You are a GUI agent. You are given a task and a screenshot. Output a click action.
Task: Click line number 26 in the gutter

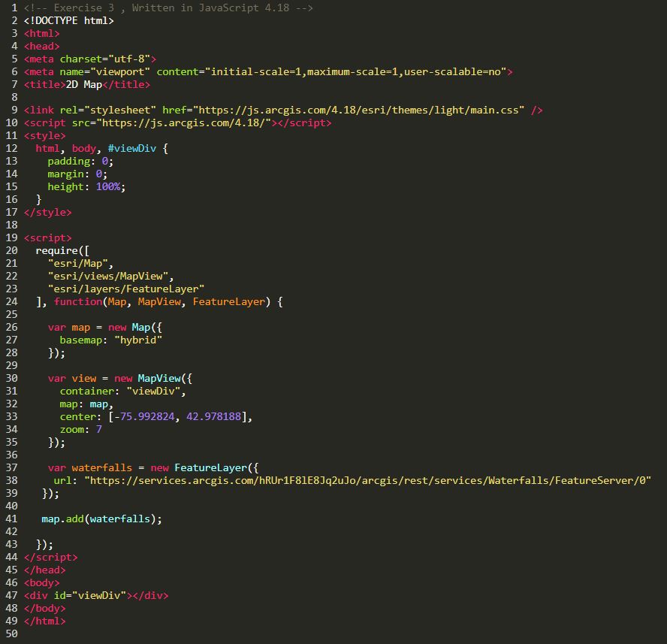pos(11,327)
